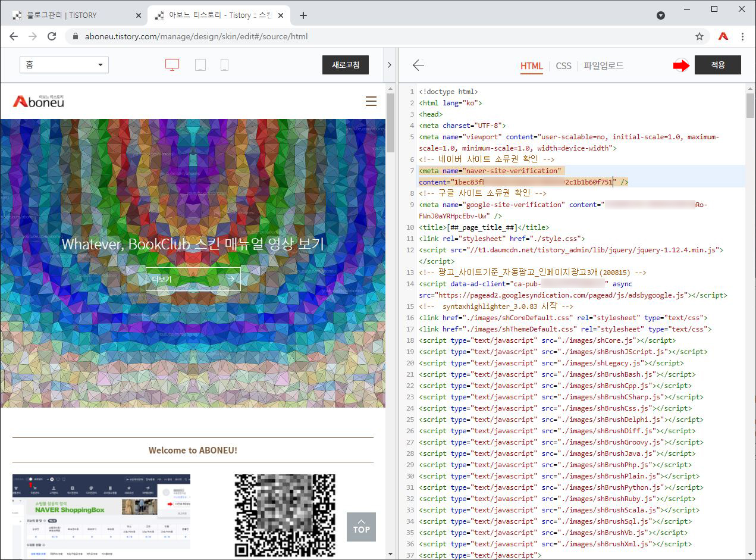
Task: Select the tablet preview icon
Action: pos(200,65)
